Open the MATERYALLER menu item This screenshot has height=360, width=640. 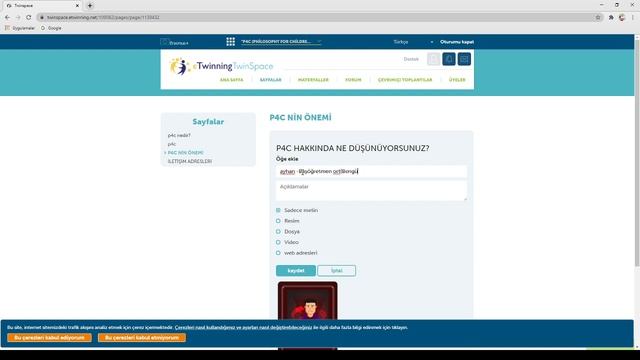(313, 80)
